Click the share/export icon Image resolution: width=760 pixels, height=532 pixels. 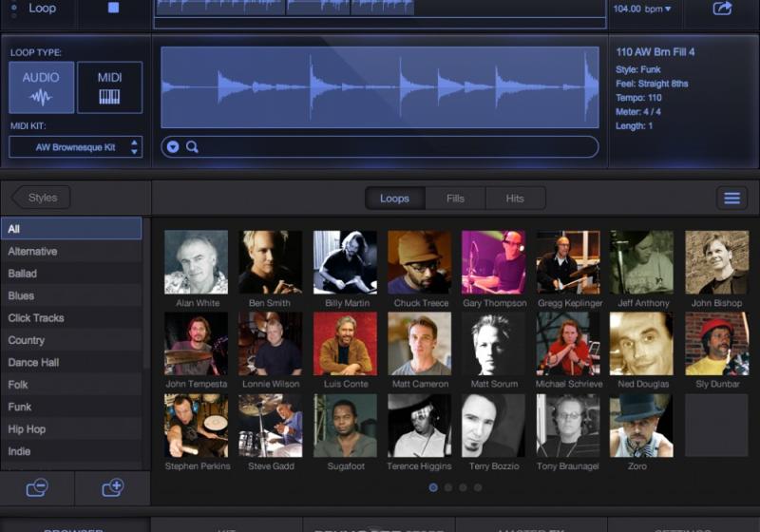coord(722,9)
